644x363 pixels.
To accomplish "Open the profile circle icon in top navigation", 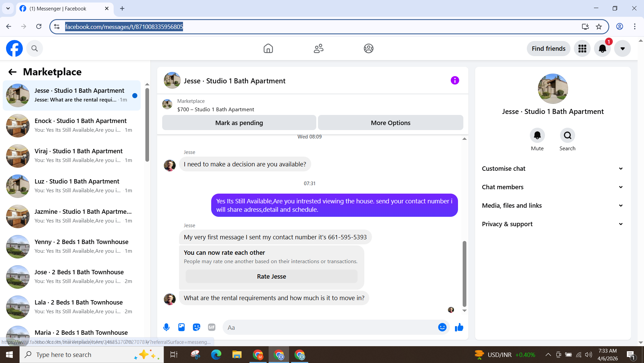I will [369, 48].
